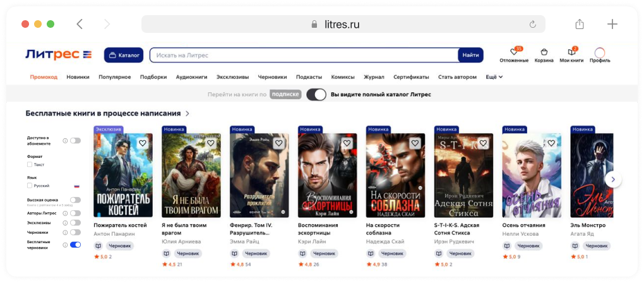
Task: Focus the Искать на Литрес search field
Action: (304, 55)
